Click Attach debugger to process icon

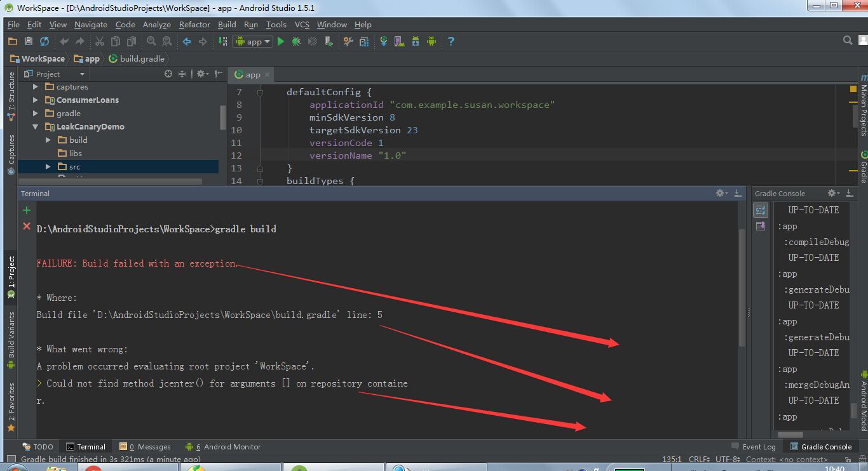pos(329,41)
